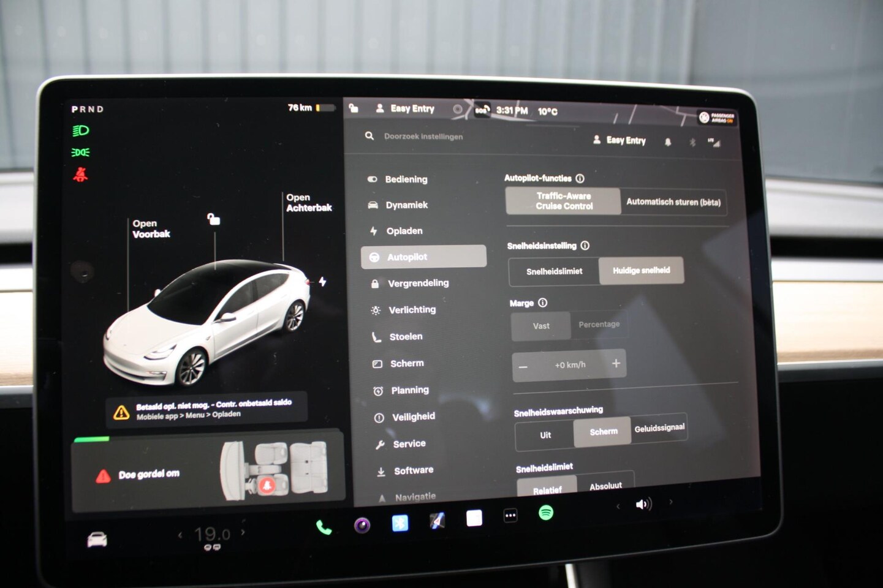The width and height of the screenshot is (883, 588).
Task: Increase cabin temperature with right chevron
Action: click(243, 532)
